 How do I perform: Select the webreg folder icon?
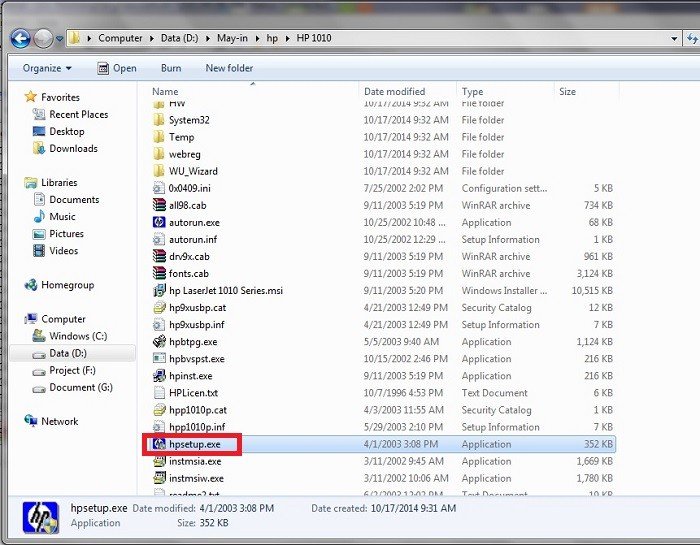pyautogui.click(x=159, y=154)
